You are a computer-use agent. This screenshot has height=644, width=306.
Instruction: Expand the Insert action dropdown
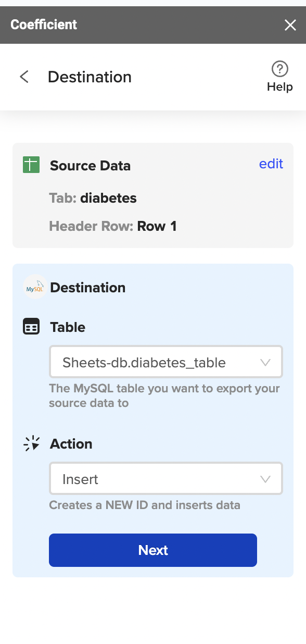point(166,478)
